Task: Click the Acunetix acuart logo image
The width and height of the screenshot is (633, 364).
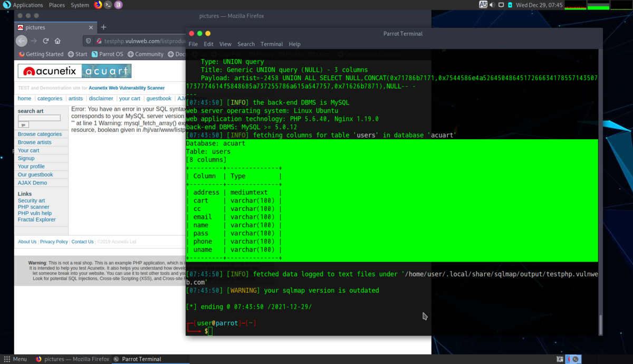Action: [74, 71]
